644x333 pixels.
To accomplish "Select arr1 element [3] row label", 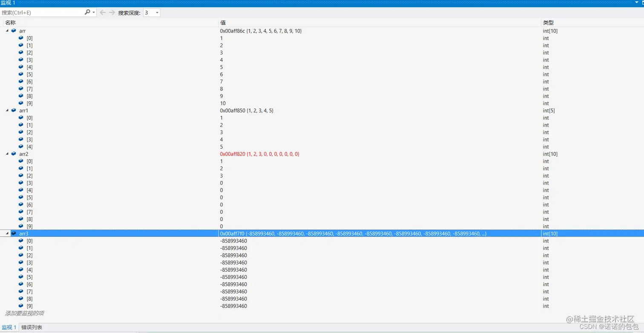I will (29, 139).
